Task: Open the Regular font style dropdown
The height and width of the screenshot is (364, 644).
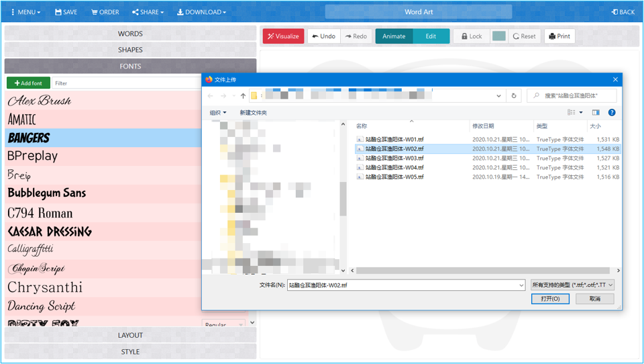Action: click(223, 324)
